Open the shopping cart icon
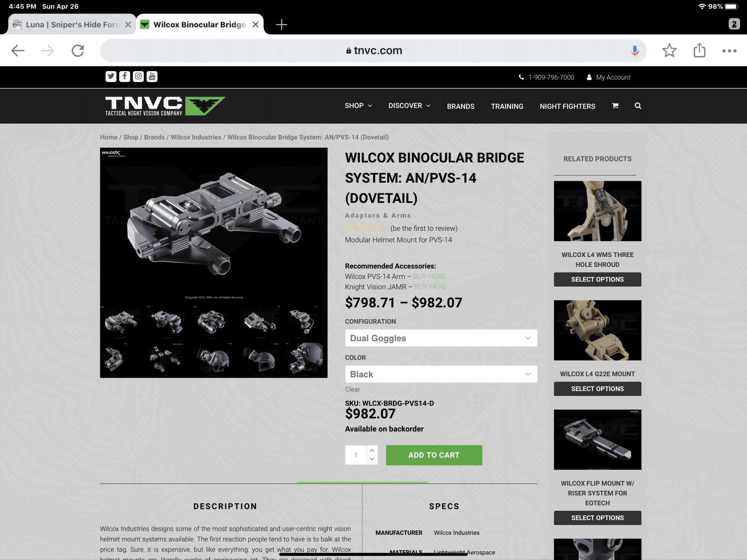The height and width of the screenshot is (560, 747). (x=615, y=106)
